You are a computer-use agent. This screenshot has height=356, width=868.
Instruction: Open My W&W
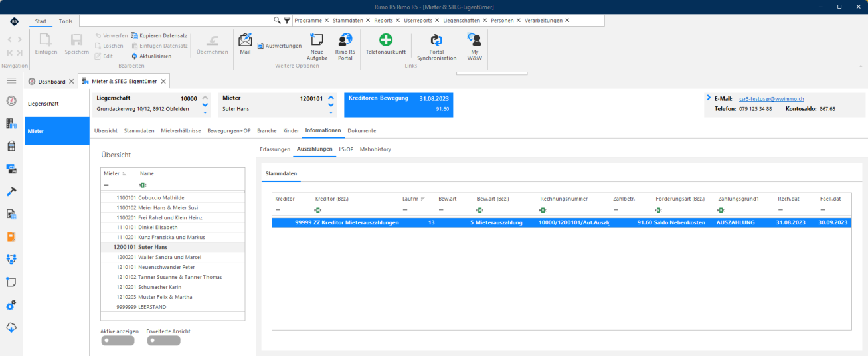[474, 46]
